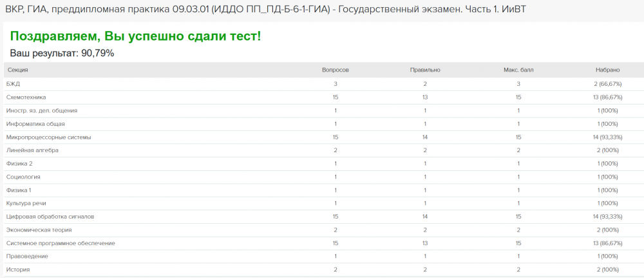
Task: Click the Вопросов column header
Action: point(335,70)
